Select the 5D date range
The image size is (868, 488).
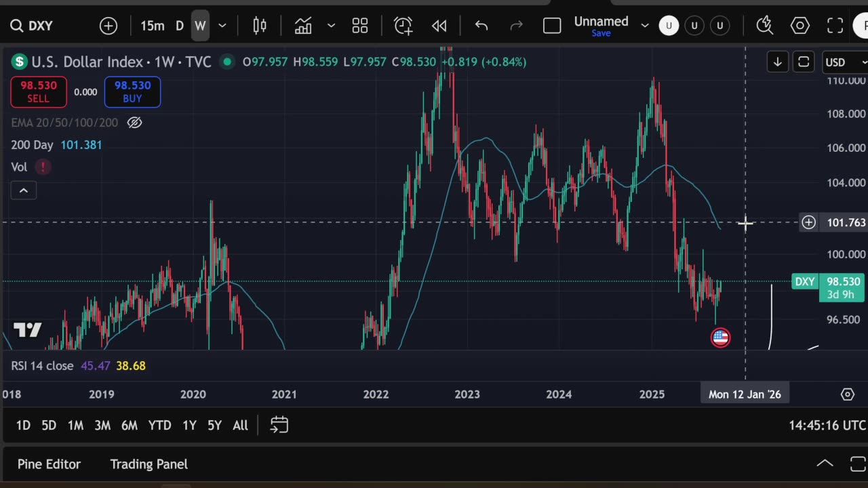coord(49,426)
